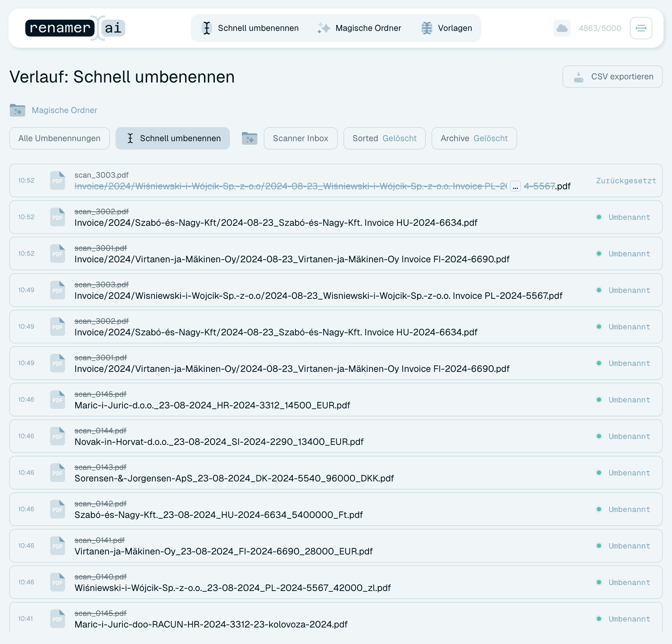
Task: Expand the truncated filename ellipsis button
Action: pos(515,186)
